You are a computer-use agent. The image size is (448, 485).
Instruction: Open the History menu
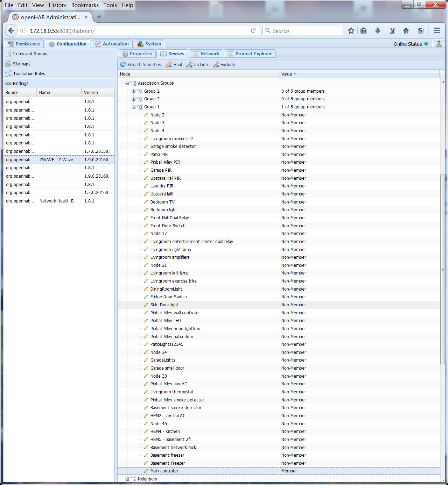pos(57,5)
